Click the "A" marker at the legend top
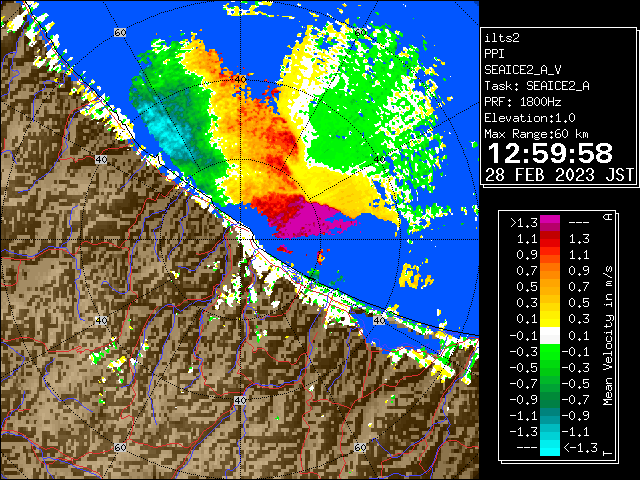The height and width of the screenshot is (480, 640). 608,217
